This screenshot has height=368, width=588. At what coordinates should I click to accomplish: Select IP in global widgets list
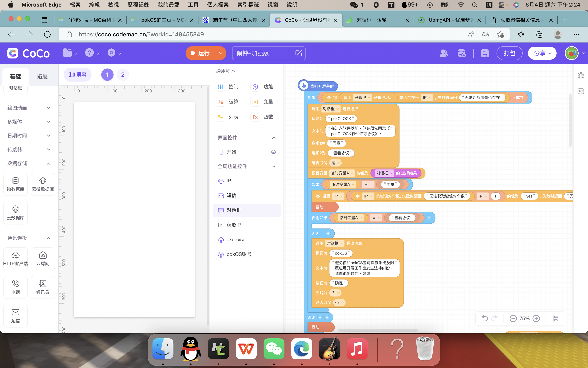point(247,181)
